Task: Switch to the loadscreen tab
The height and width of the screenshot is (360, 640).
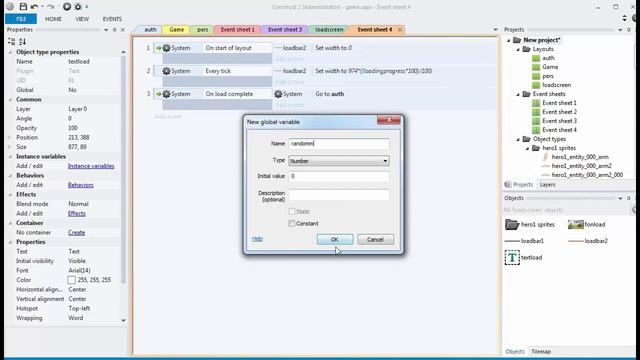Action: coord(329,29)
